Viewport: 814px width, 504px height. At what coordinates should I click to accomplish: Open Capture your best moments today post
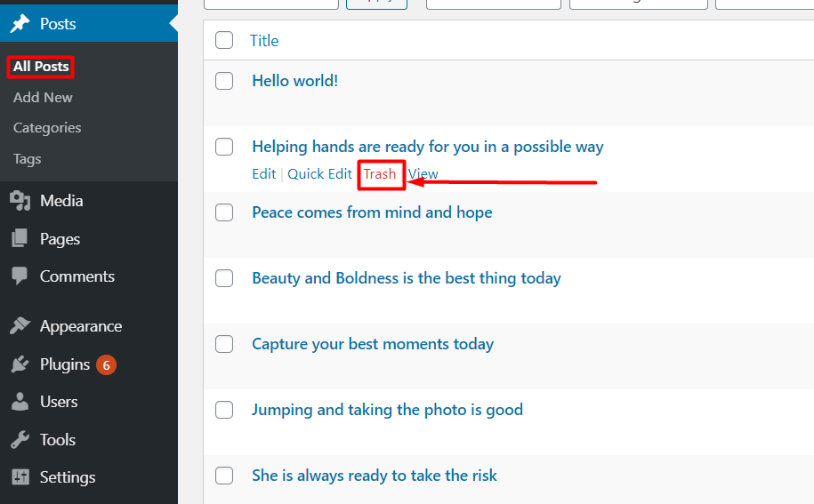[373, 344]
